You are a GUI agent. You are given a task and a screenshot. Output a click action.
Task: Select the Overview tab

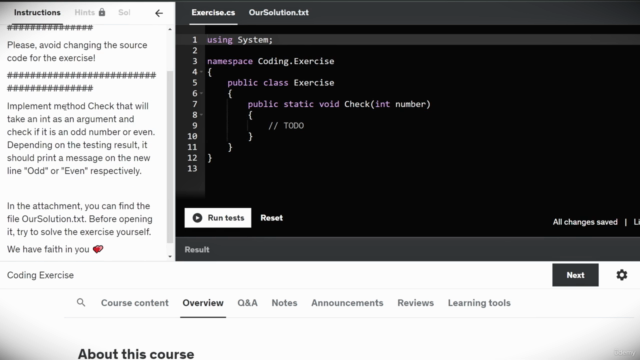[203, 303]
